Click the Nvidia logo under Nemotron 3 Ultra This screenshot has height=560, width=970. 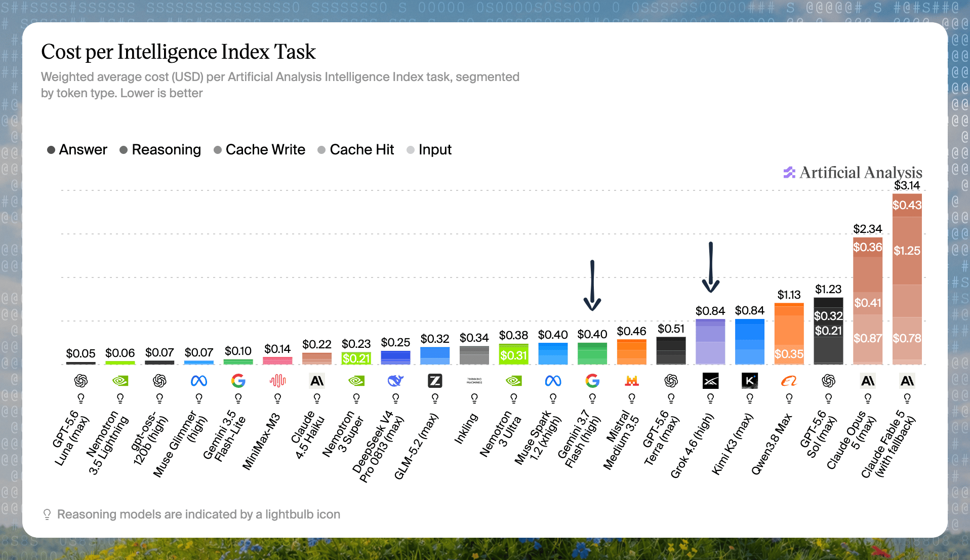click(x=514, y=381)
